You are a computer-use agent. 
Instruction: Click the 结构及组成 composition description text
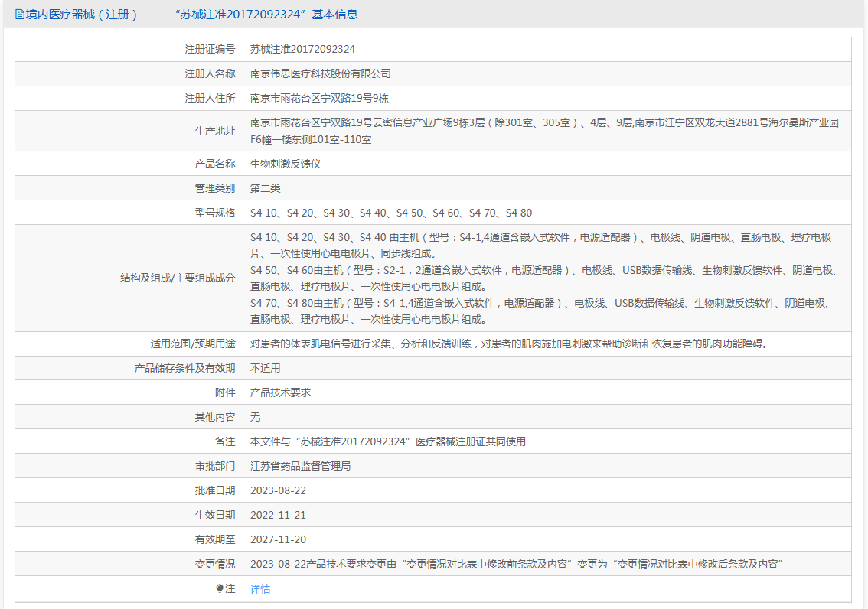point(544,278)
